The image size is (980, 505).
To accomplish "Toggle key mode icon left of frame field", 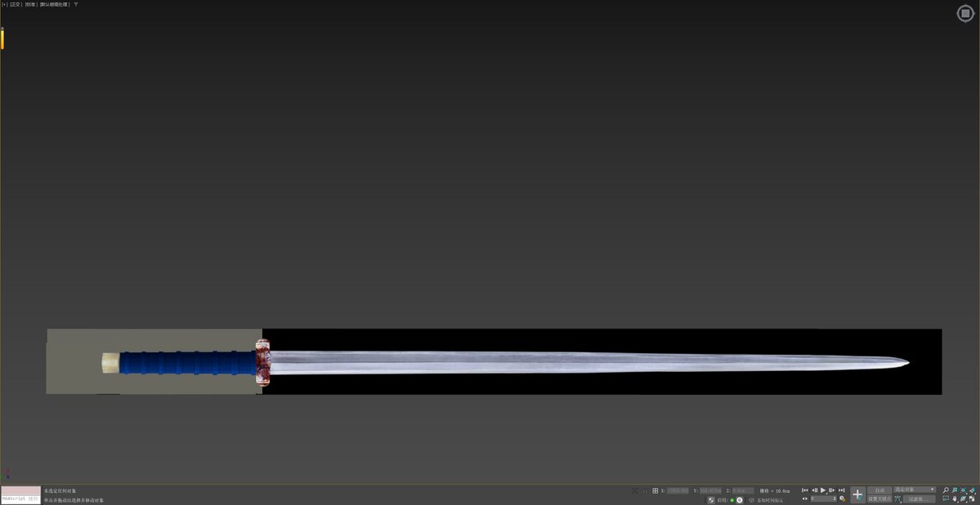I will click(805, 498).
